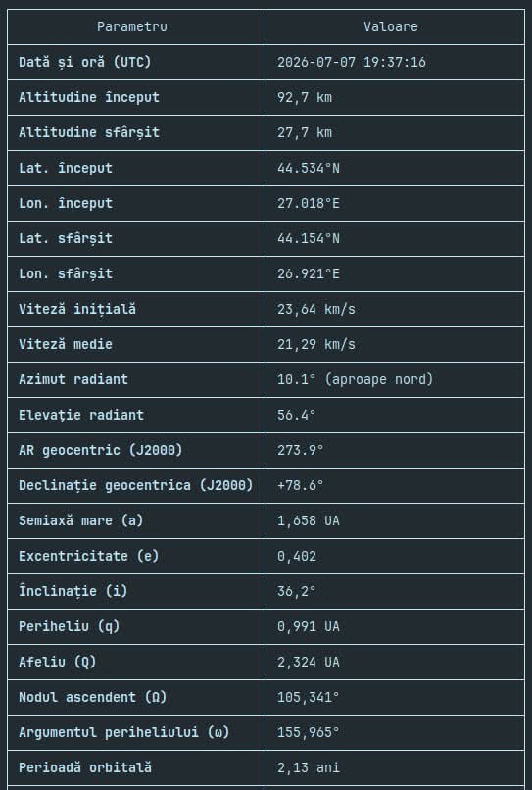
Task: Select the 92,7 km value cell
Action: [396, 97]
